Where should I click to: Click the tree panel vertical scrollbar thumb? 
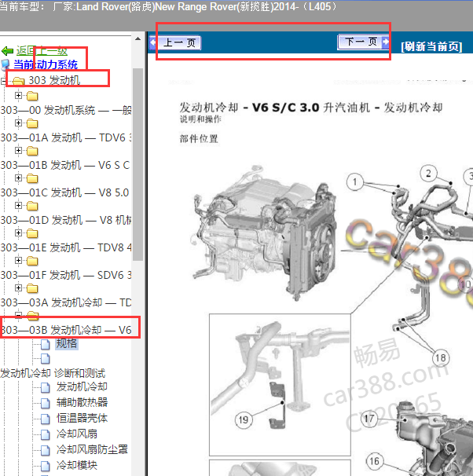137,164
